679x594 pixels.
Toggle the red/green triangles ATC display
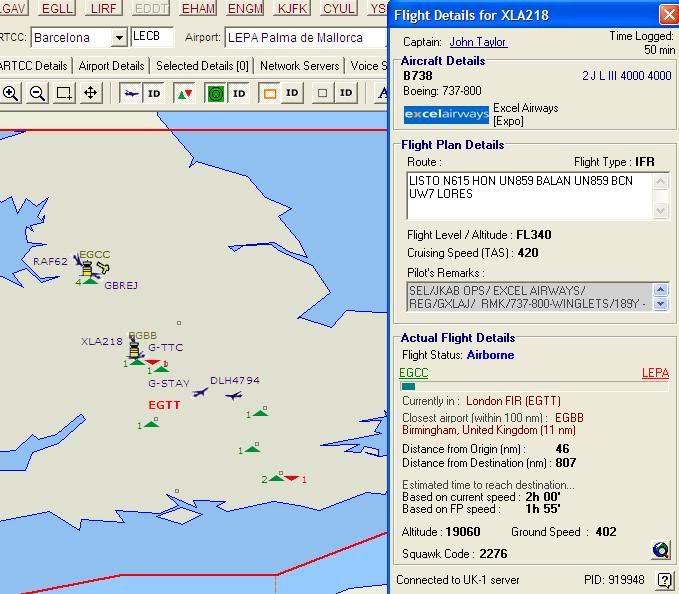185,93
